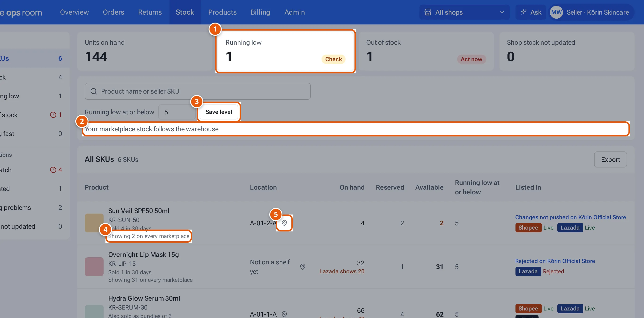Click the Overnight Lip Mask product thumbnail

tap(94, 266)
